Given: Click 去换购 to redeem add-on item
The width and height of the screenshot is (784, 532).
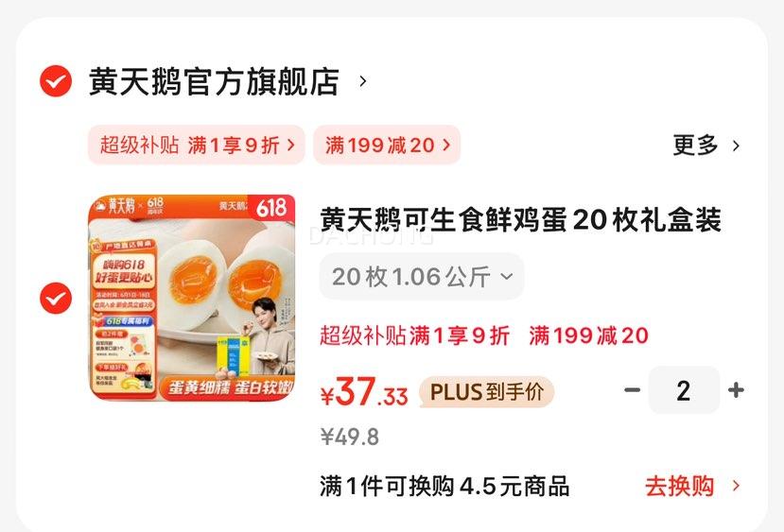Looking at the screenshot, I should [679, 486].
